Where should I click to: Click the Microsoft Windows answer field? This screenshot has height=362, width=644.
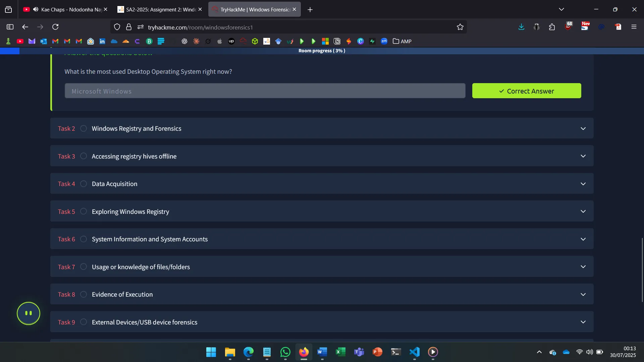[x=265, y=91]
